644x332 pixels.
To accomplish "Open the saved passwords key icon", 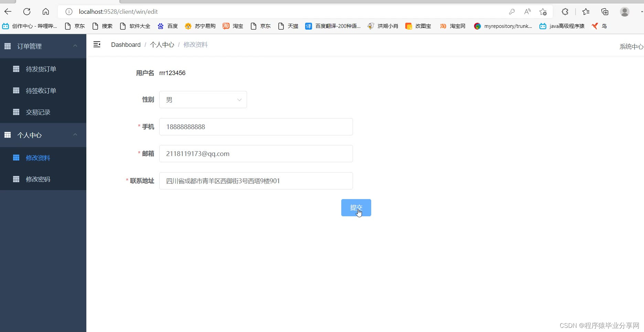I will pyautogui.click(x=512, y=12).
